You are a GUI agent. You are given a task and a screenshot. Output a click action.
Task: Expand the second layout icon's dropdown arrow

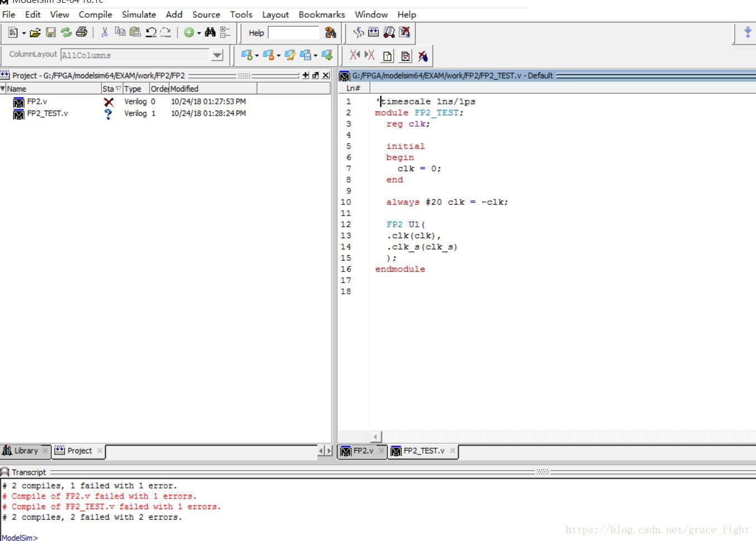[278, 56]
